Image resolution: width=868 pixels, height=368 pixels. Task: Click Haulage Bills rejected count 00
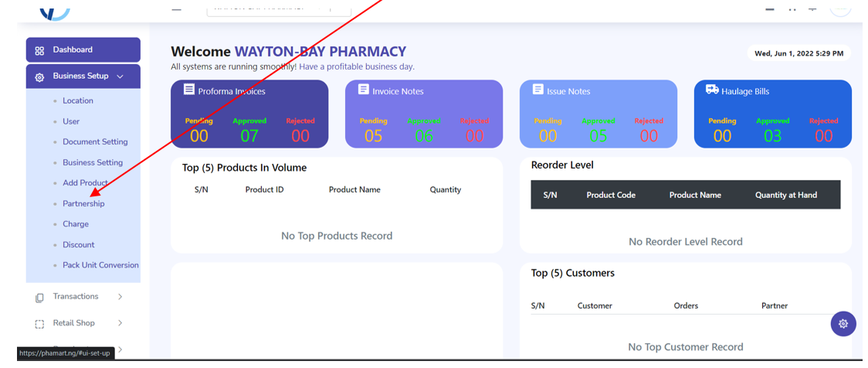click(x=824, y=136)
